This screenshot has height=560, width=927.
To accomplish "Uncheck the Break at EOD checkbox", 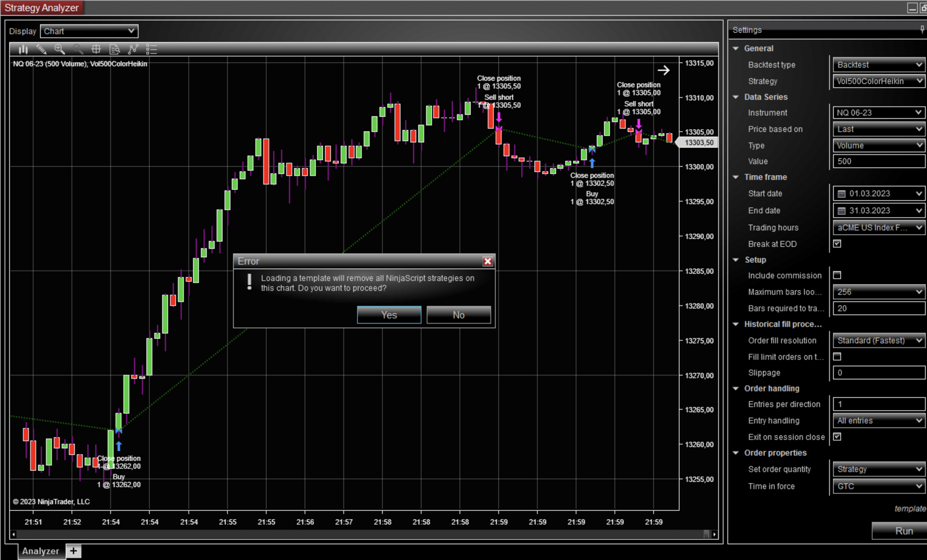I will pyautogui.click(x=837, y=244).
